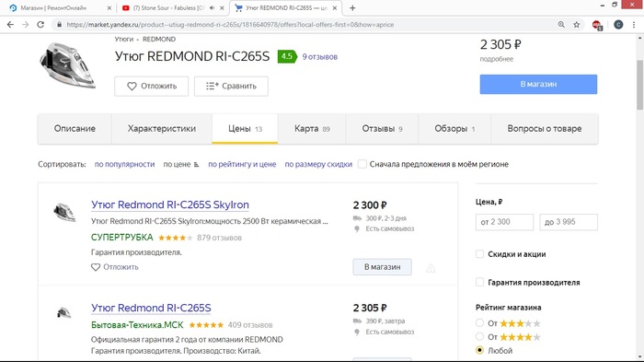Open Утюг Redmond RI-C265S SkyIron offer link
Screen dimensions: 644x362
coord(170,204)
